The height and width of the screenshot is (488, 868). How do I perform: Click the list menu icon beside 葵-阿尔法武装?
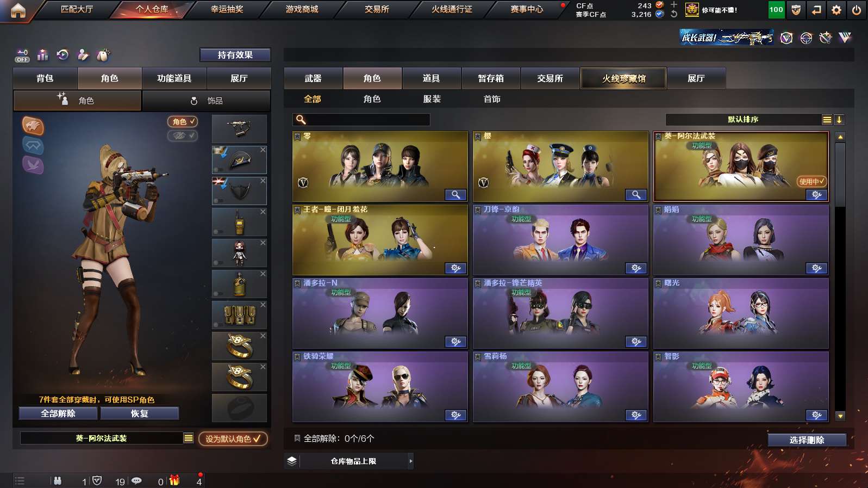(189, 438)
